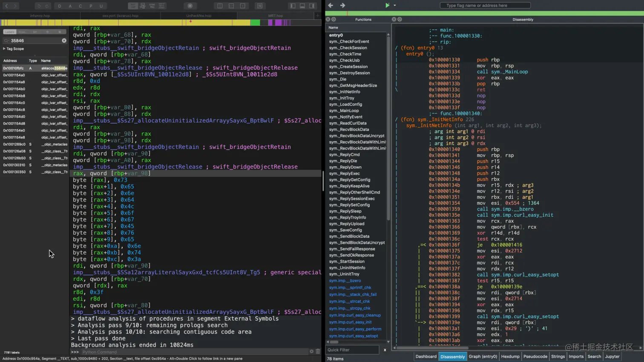This screenshot has height=362, width=644.
Task: Open the osx.yort (lazarus).hop tab
Action: 121,16
